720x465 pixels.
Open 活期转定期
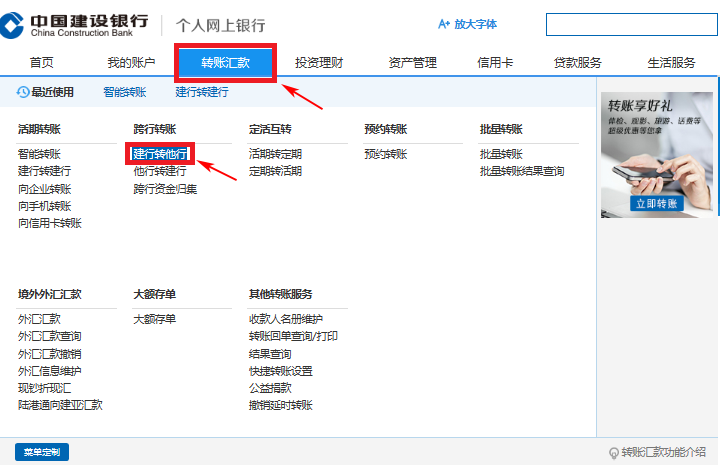(x=276, y=154)
